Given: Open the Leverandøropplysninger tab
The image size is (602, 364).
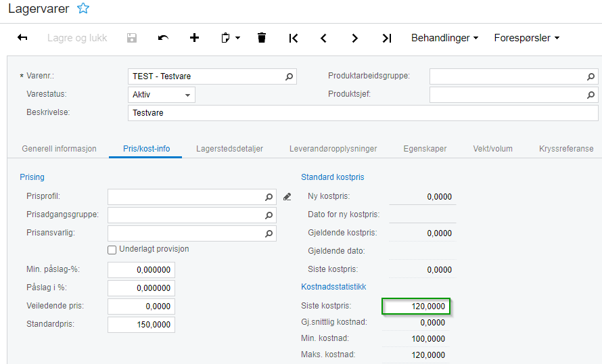Looking at the screenshot, I should [x=333, y=149].
